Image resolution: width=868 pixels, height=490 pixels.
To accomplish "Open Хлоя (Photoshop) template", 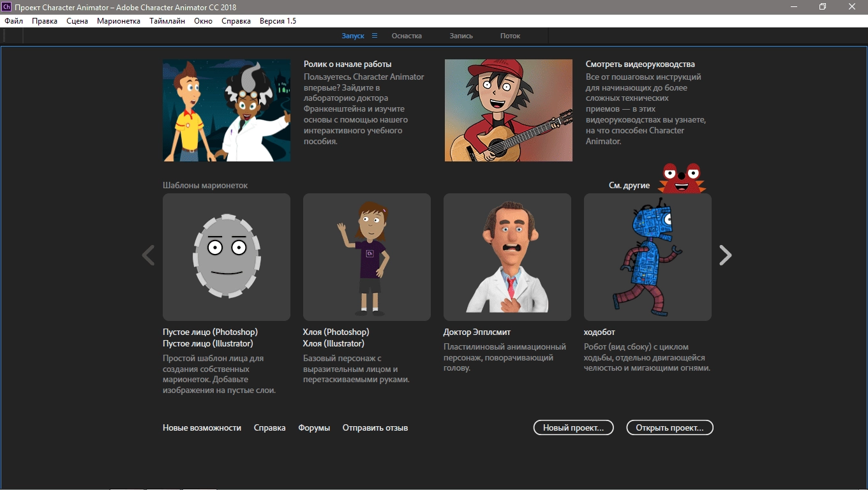I will 336,332.
